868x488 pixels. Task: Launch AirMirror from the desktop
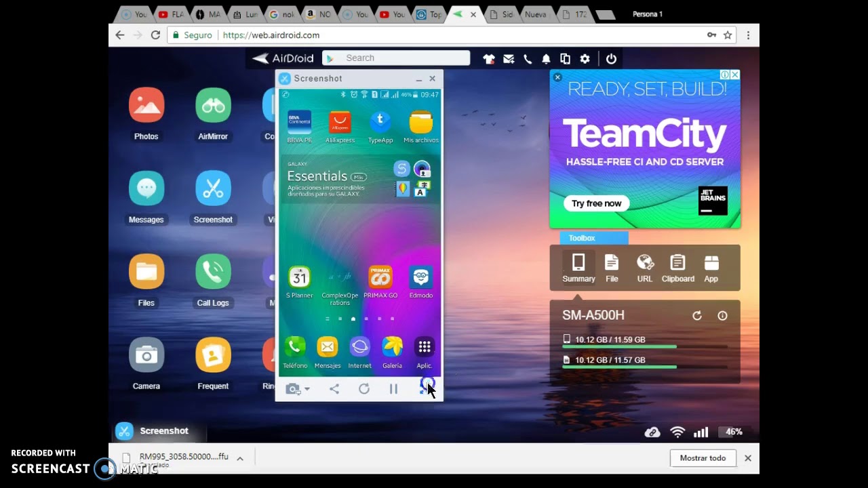click(213, 106)
